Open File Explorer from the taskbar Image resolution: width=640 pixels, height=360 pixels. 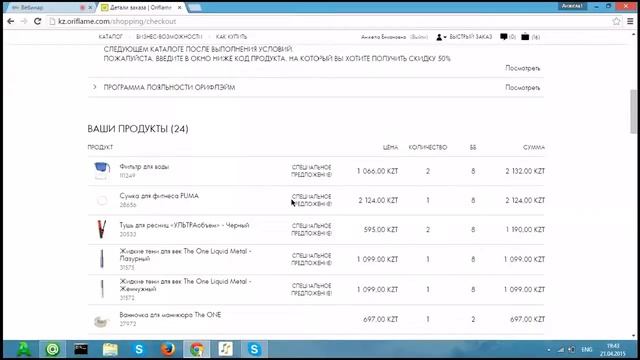coord(110,349)
